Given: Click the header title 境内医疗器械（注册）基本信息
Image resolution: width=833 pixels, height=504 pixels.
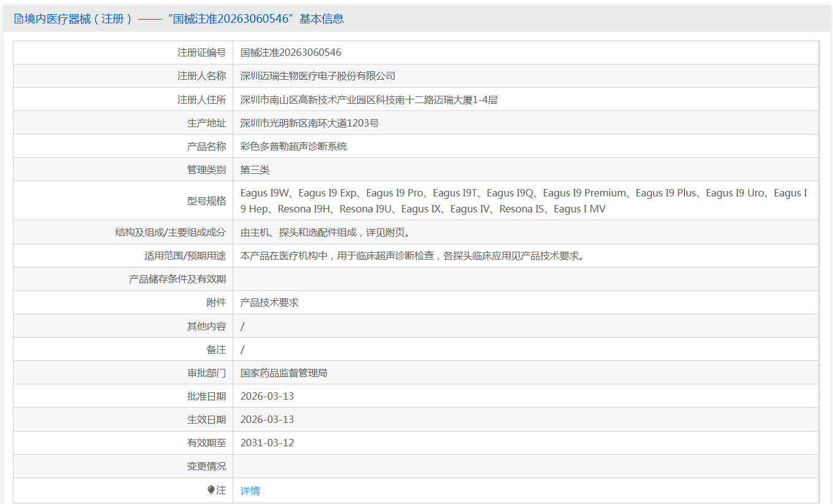Looking at the screenshot, I should [x=184, y=19].
